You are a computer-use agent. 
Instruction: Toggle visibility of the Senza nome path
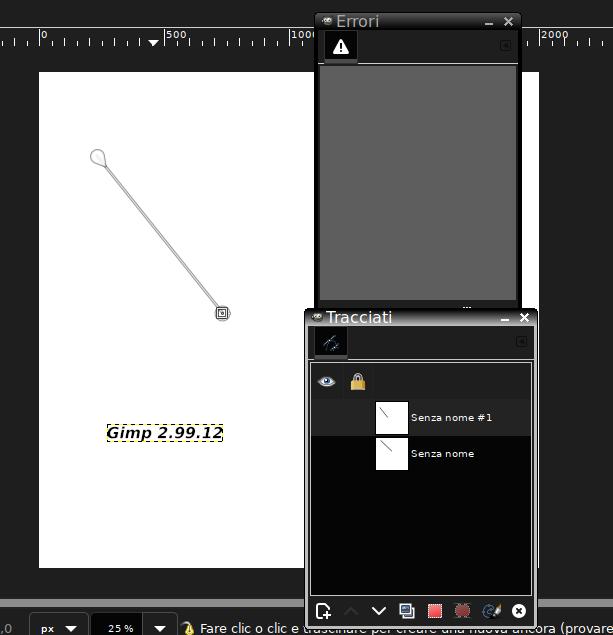point(326,454)
